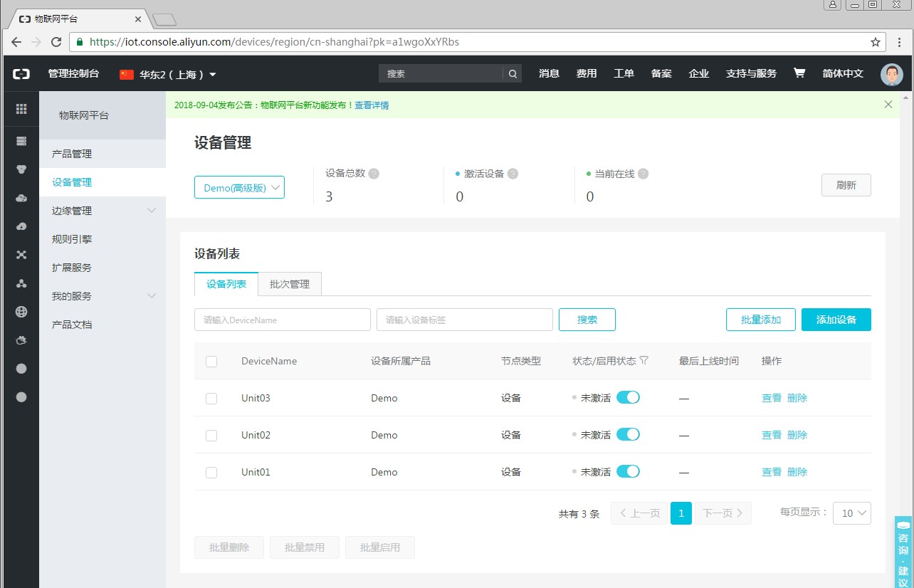Viewport: 914px width, 588px height.
Task: Click the cloud upload sidebar icon
Action: point(21,226)
